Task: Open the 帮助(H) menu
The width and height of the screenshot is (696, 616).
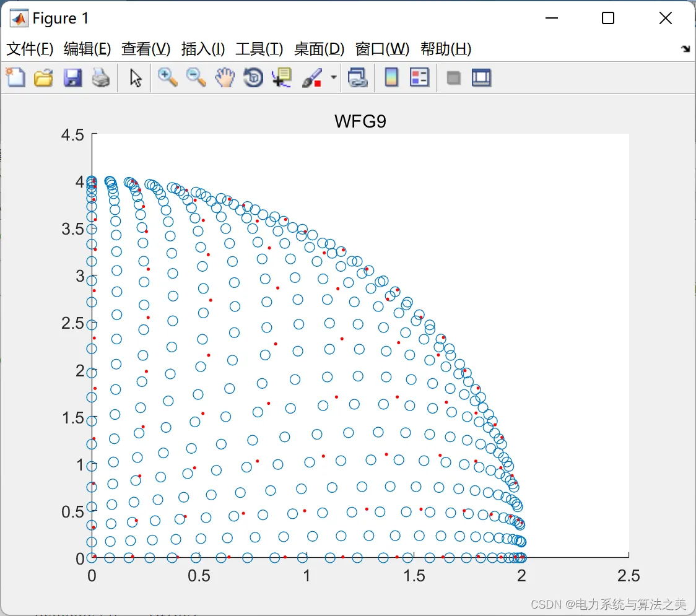Action: (446, 49)
